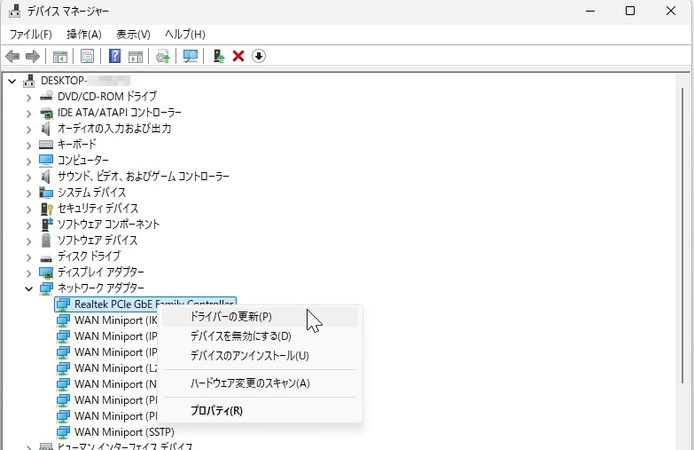The image size is (694, 450).
Task: Select the オーディオの入力および出力 label
Action: (114, 128)
